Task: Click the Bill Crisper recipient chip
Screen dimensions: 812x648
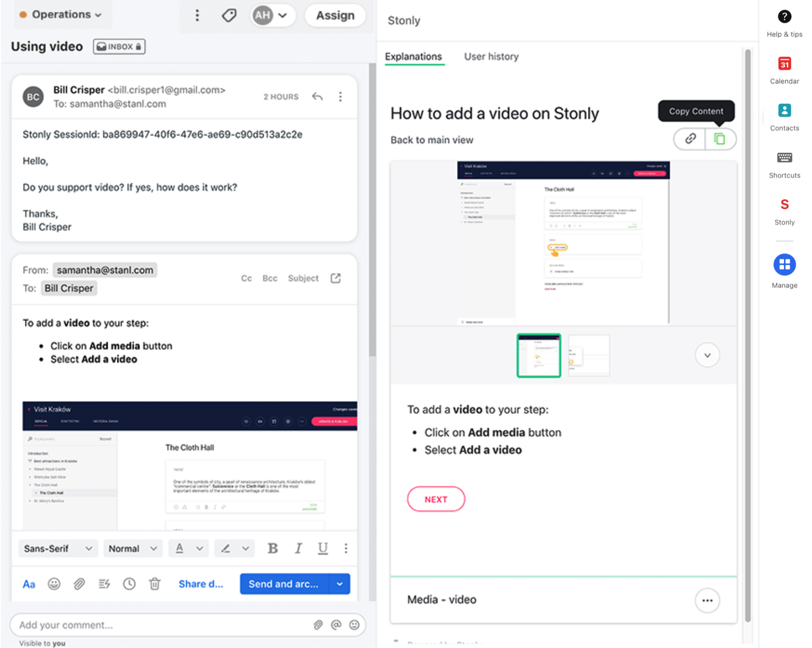Action: tap(69, 288)
